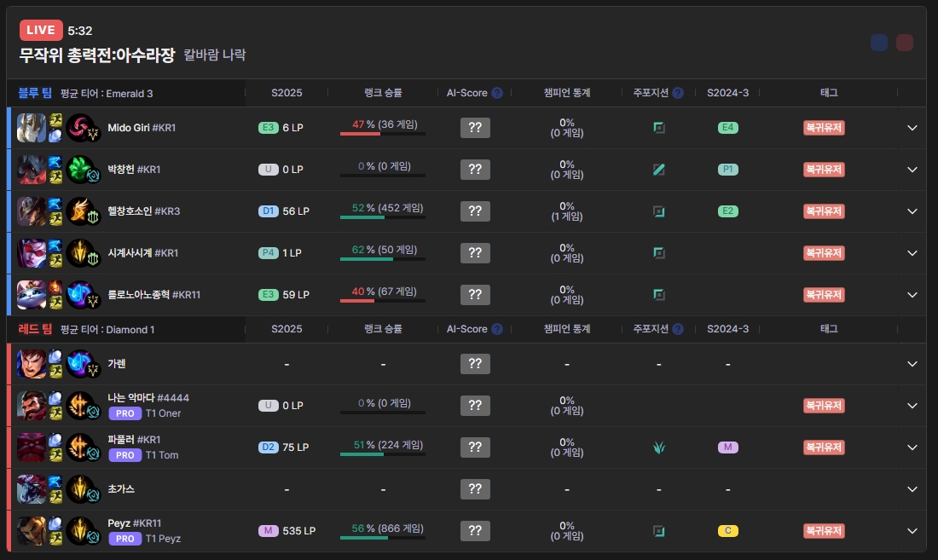Select the 레드 팀 team header label
Screen dimensions: 938x560
click(35, 329)
